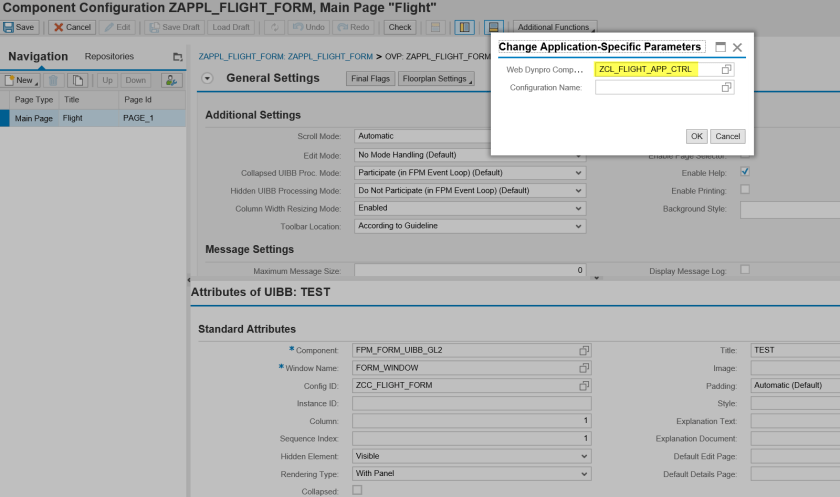Image resolution: width=840 pixels, height=497 pixels.
Task: Enable the Enable Printing checkbox
Action: point(745,190)
